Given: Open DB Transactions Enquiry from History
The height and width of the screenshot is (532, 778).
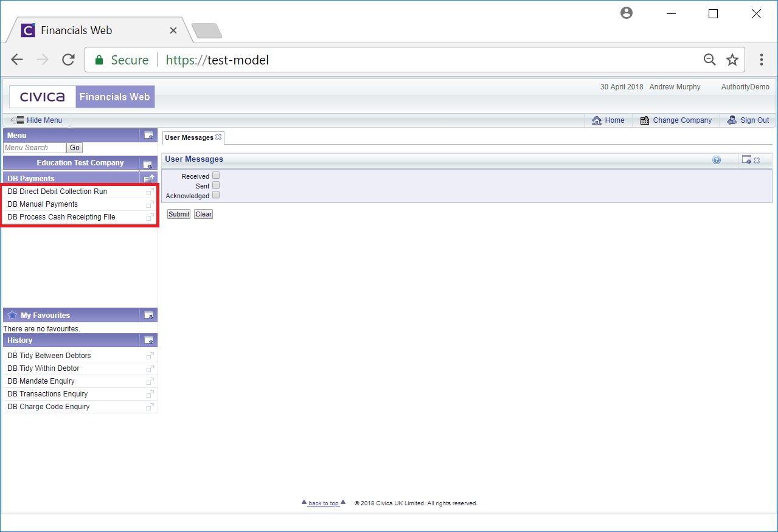Looking at the screenshot, I should tap(47, 394).
